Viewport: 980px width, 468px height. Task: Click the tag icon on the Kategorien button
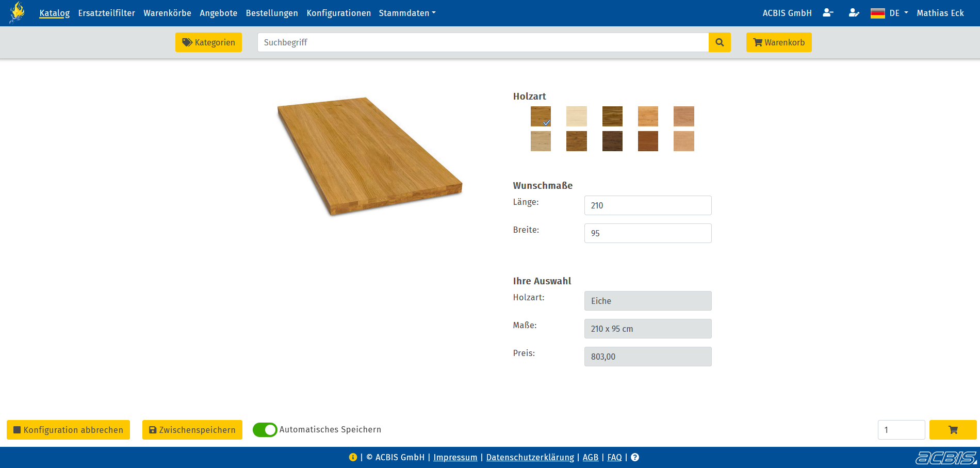[187, 42]
